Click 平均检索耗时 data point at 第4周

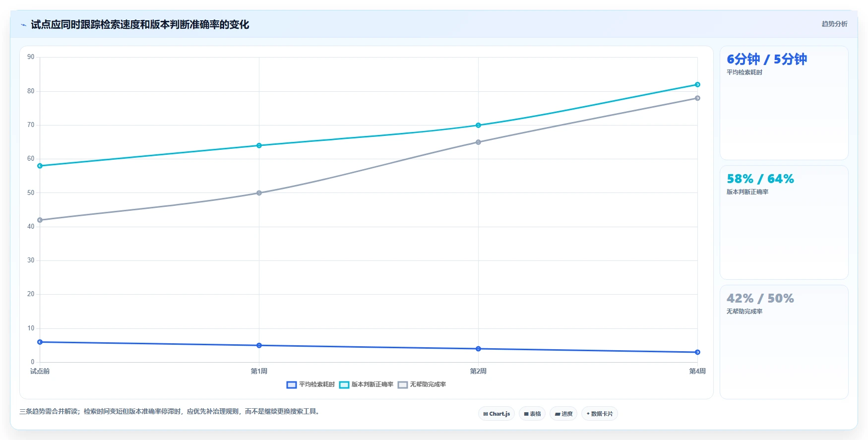[x=697, y=352]
